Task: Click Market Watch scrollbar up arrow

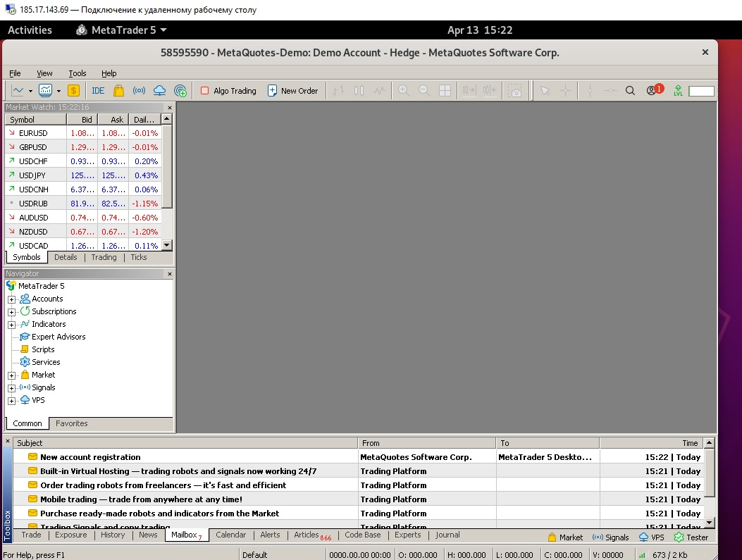Action: (166, 118)
